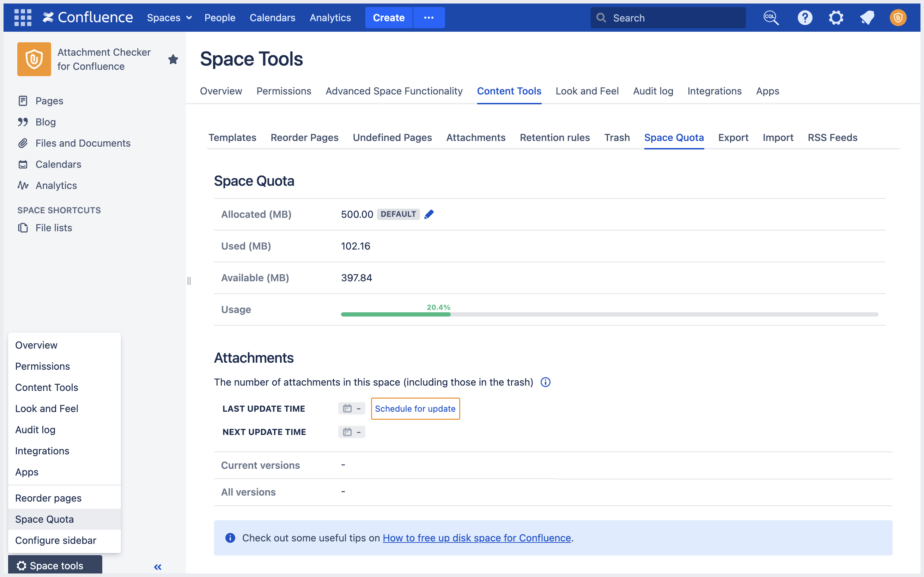The width and height of the screenshot is (924, 577).
Task: Click the Schedule for update button
Action: [x=415, y=409]
